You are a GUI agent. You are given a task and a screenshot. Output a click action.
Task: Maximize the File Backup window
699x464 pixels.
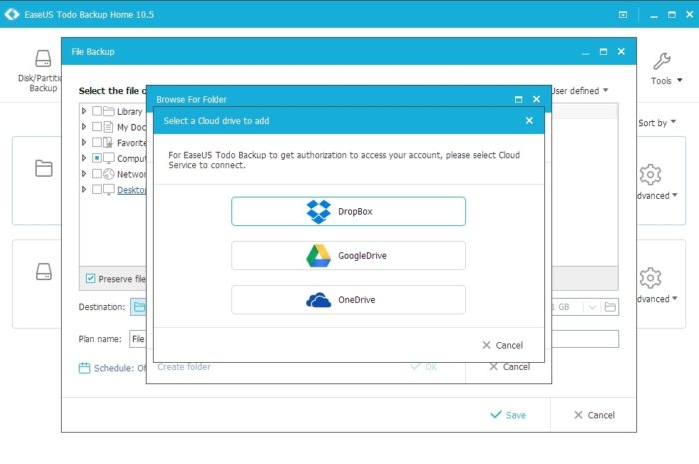603,51
